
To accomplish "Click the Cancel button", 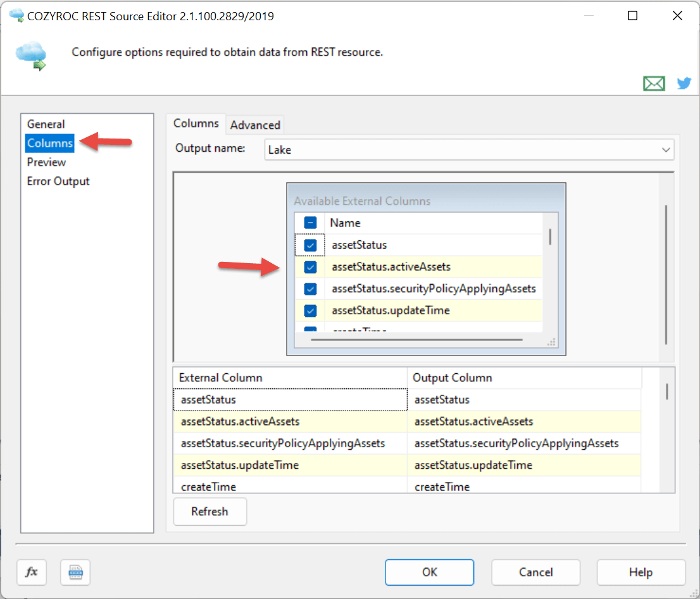I will (x=535, y=572).
